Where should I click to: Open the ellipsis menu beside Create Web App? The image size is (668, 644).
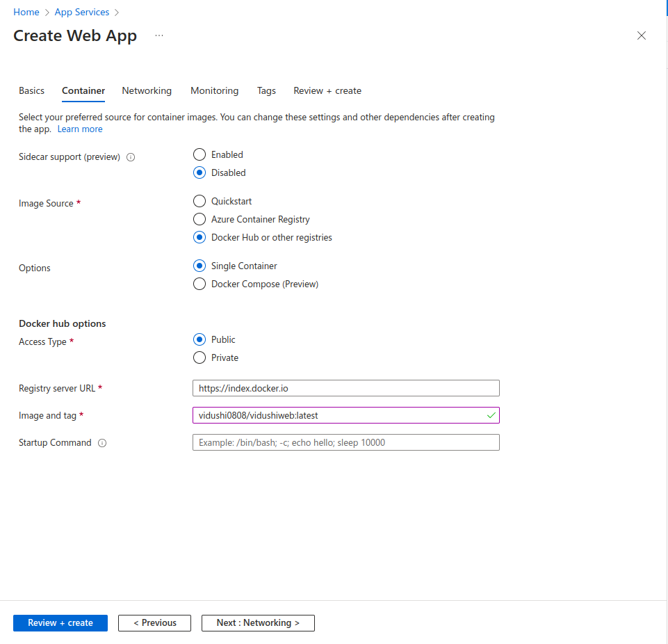coord(159,35)
